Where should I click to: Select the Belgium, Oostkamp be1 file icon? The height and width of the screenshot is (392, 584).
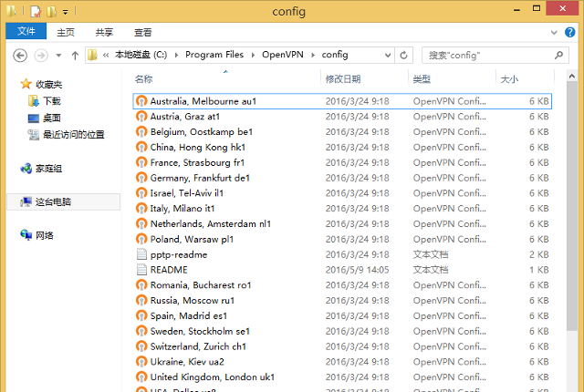click(x=141, y=131)
